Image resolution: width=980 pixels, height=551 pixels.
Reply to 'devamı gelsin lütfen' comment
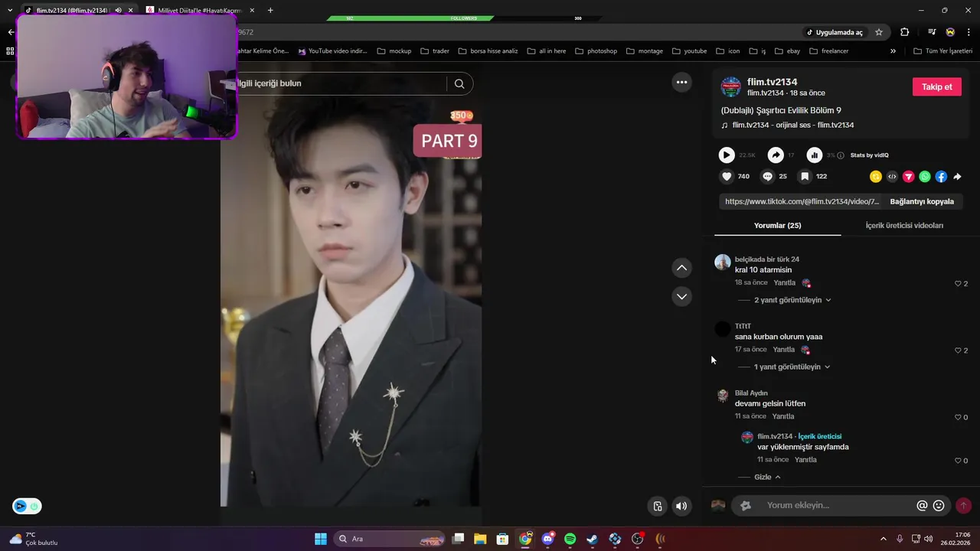783,416
